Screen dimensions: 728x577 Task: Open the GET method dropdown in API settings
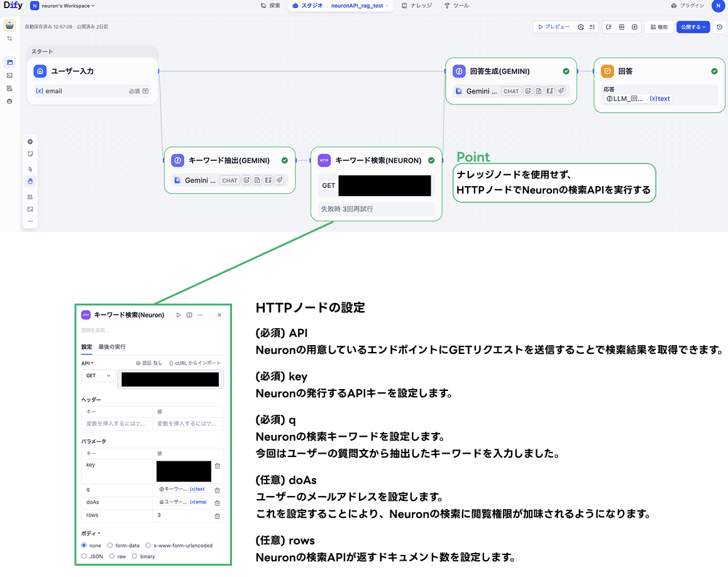pyautogui.click(x=97, y=376)
